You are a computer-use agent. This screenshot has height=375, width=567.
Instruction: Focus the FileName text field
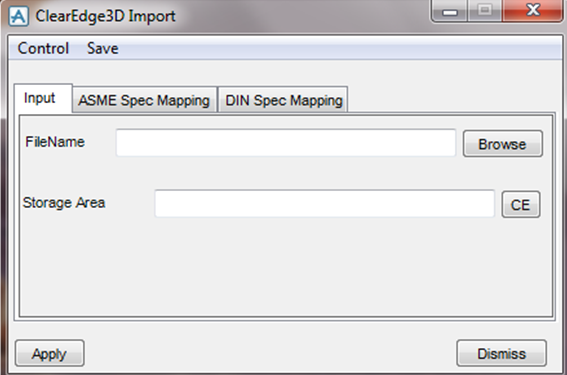coord(286,143)
